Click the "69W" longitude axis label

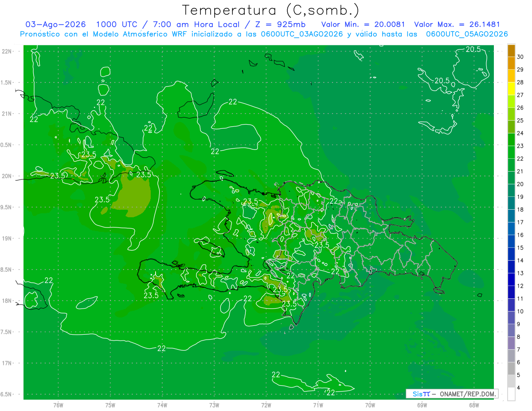(422, 405)
